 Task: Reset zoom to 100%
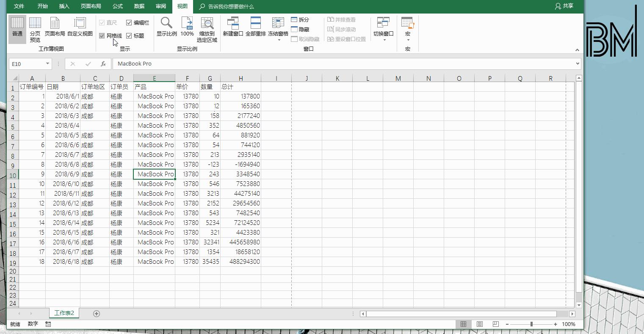point(187,27)
